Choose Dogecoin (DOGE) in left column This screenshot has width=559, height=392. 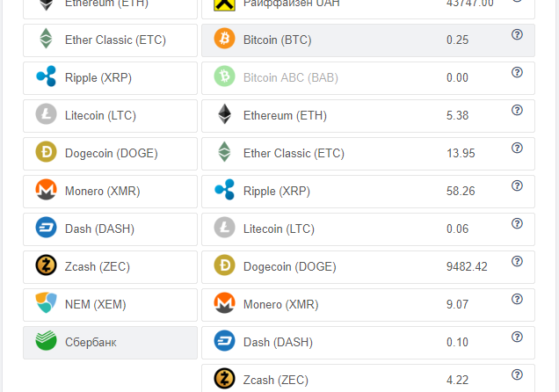111,153
